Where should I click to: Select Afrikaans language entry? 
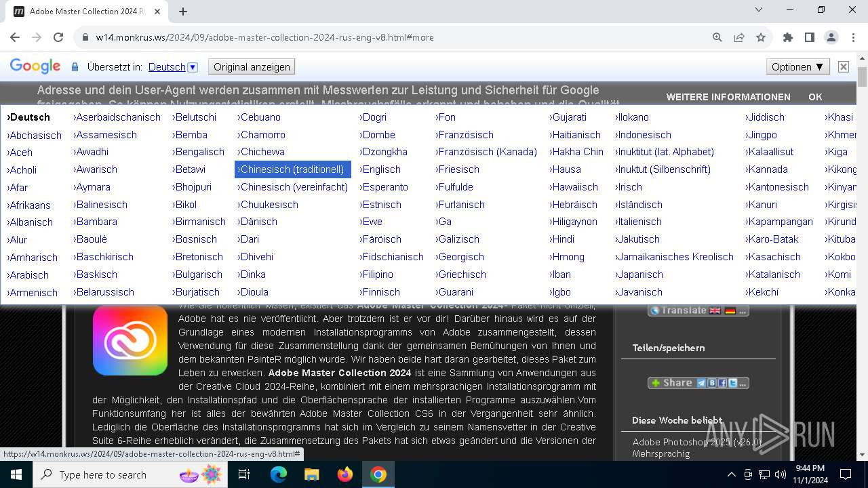tap(29, 205)
